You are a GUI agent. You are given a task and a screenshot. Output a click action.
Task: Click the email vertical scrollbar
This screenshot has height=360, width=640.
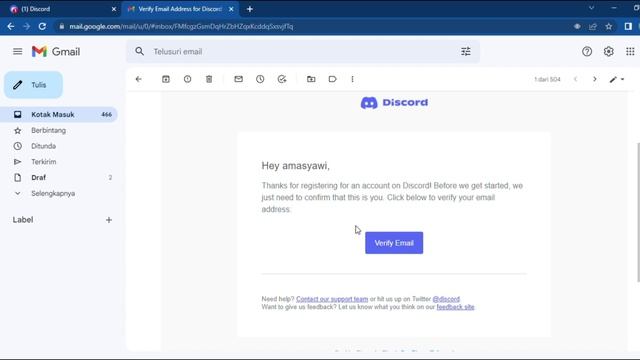click(638, 212)
